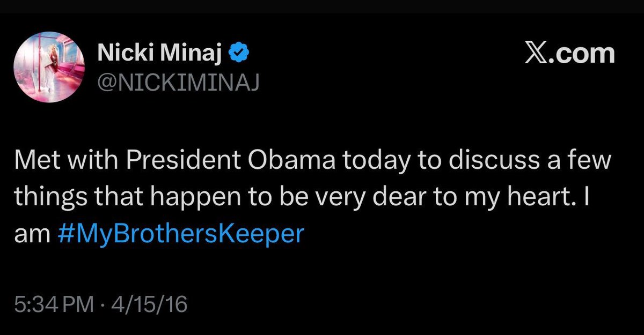The image size is (644, 335).
Task: Click the blue verified checkmark badge
Action: point(239,54)
